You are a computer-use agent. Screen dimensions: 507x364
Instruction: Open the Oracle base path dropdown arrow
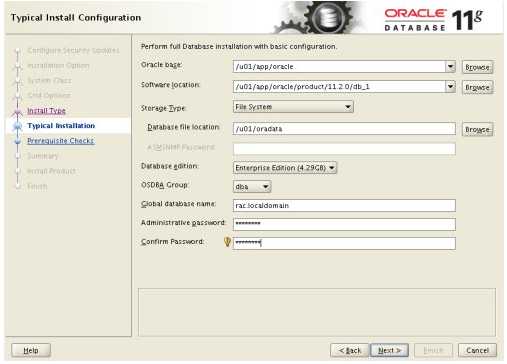450,67
